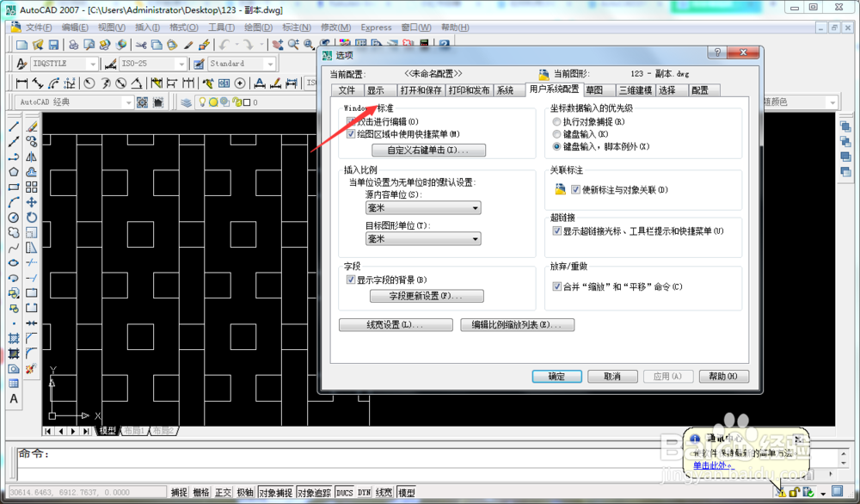
Task: Select the Arc length dimension tool
Action: [x=53, y=83]
